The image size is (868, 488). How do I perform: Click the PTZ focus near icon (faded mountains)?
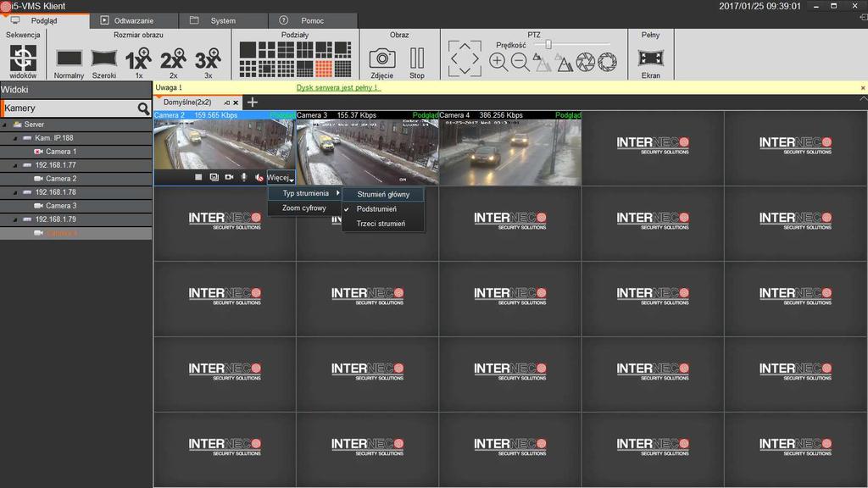tap(542, 62)
